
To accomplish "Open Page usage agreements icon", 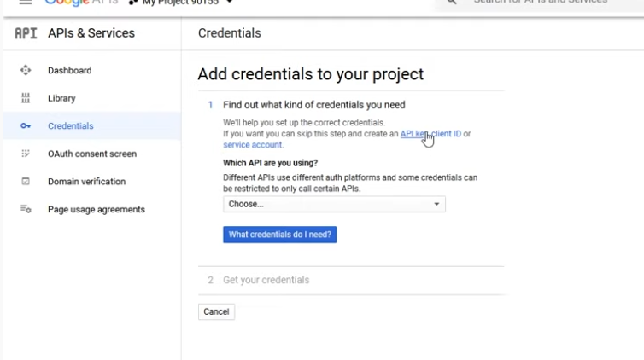I will [26, 209].
